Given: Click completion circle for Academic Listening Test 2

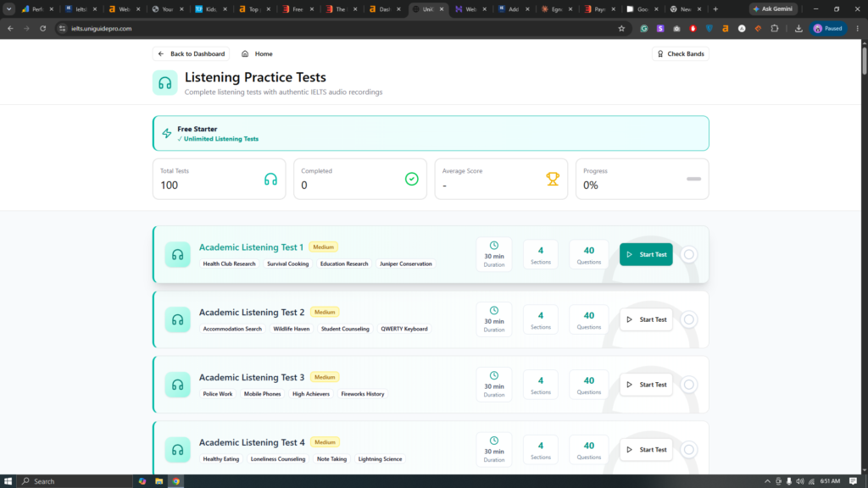Looking at the screenshot, I should pyautogui.click(x=688, y=319).
